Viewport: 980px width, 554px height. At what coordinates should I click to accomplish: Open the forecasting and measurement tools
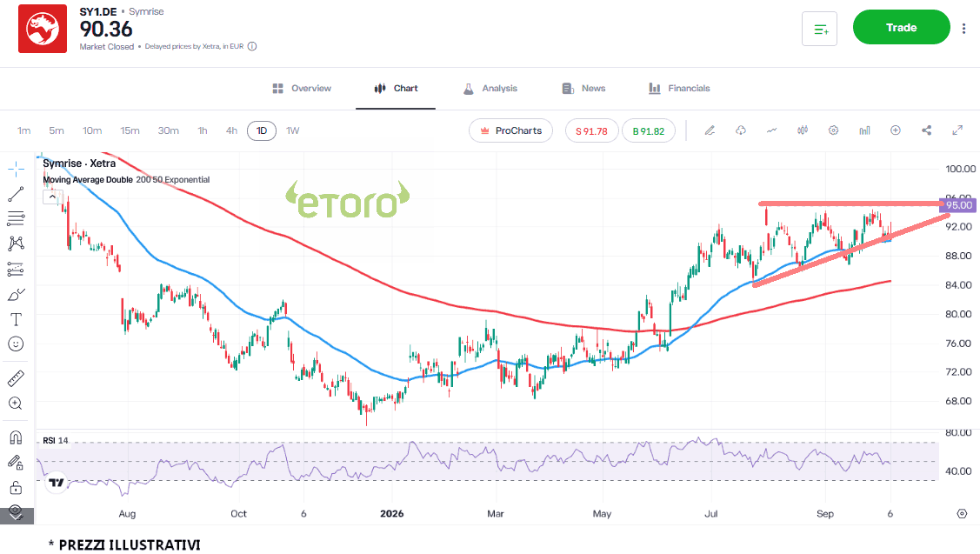pyautogui.click(x=17, y=269)
